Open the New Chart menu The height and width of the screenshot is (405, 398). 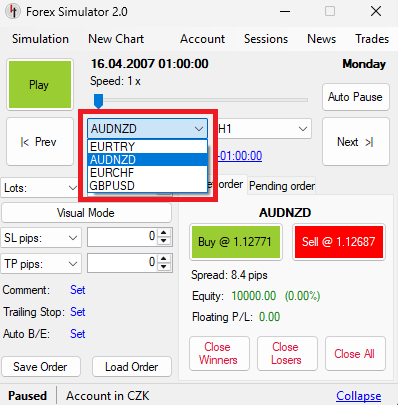pos(116,39)
